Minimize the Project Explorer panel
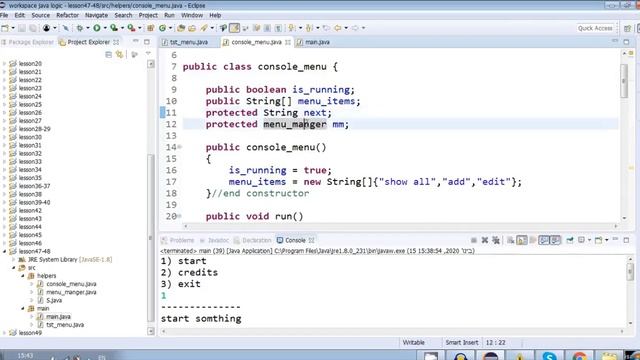Image resolution: width=640 pixels, height=360 pixels. pos(136,42)
